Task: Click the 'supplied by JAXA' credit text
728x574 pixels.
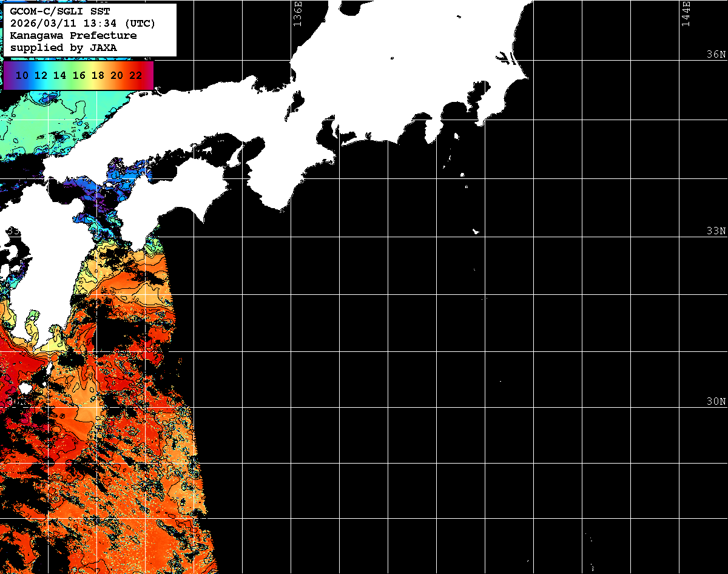Action: pyautogui.click(x=64, y=47)
